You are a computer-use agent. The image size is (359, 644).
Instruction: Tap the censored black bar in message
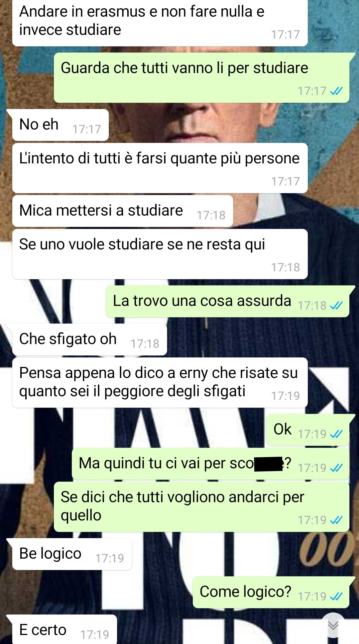269,464
